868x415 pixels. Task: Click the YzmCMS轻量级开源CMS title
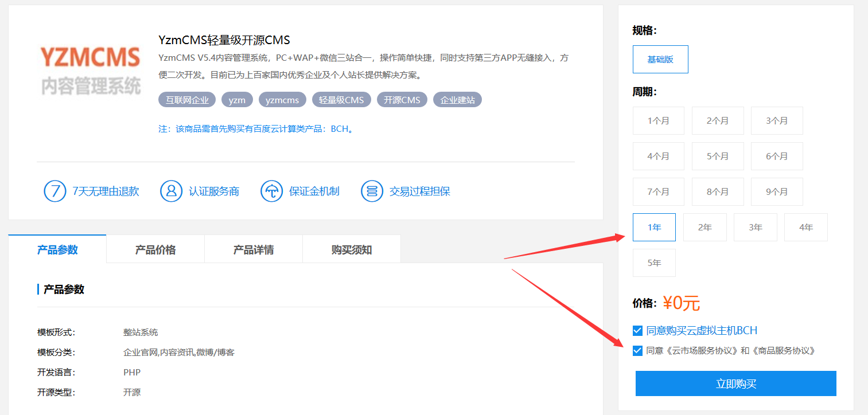click(x=224, y=40)
